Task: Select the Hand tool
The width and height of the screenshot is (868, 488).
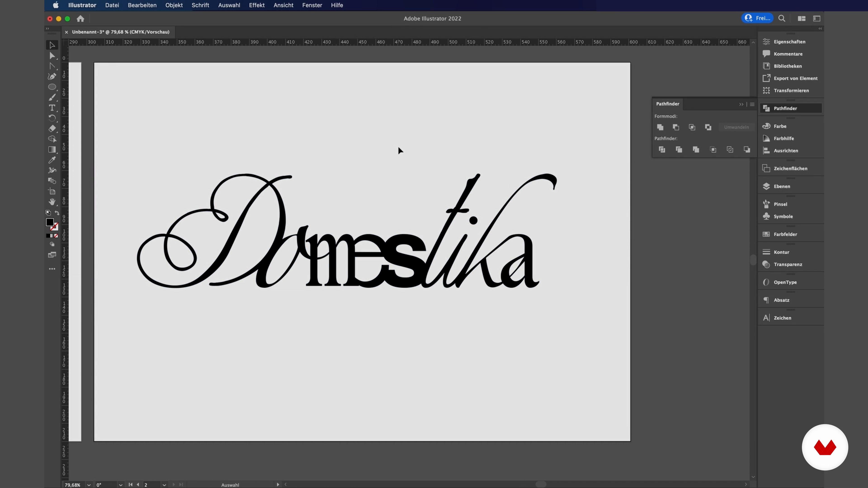Action: (52, 202)
